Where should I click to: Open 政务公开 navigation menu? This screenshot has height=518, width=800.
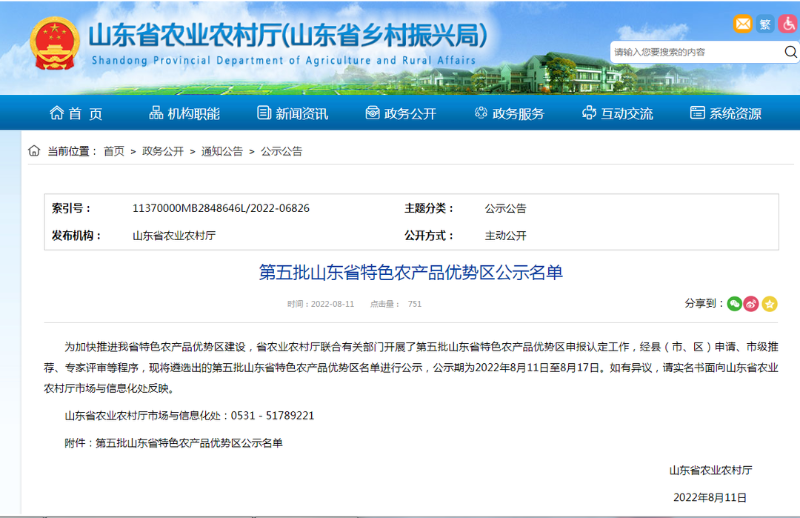pos(401,113)
